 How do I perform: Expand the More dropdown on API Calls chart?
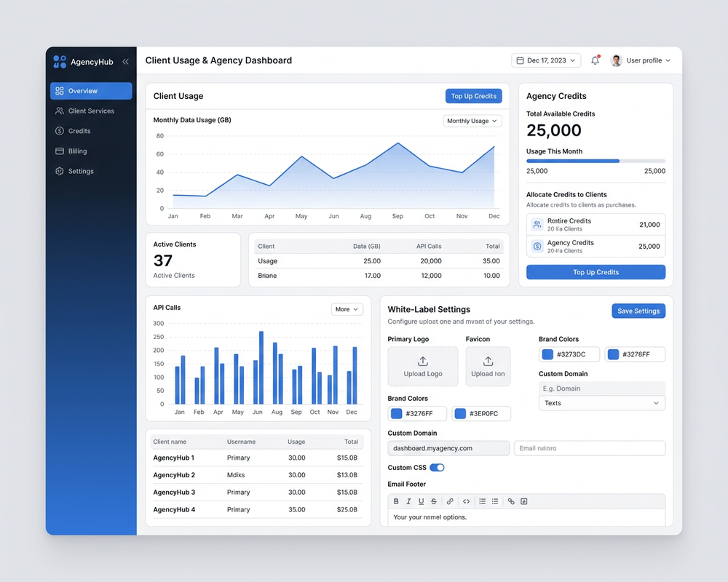[x=347, y=308]
